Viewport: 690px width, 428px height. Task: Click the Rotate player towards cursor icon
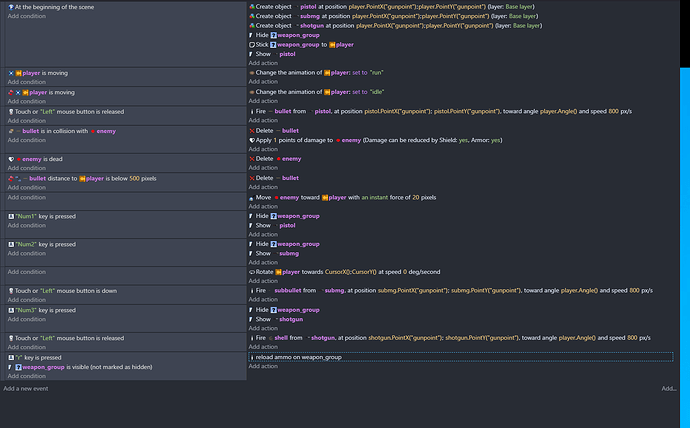(251, 272)
